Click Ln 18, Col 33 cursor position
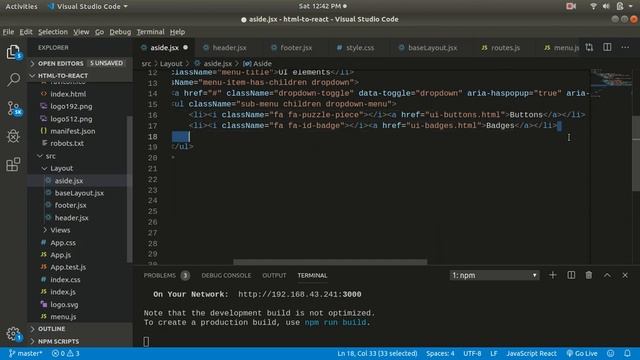This screenshot has height=360, width=640. (377, 353)
